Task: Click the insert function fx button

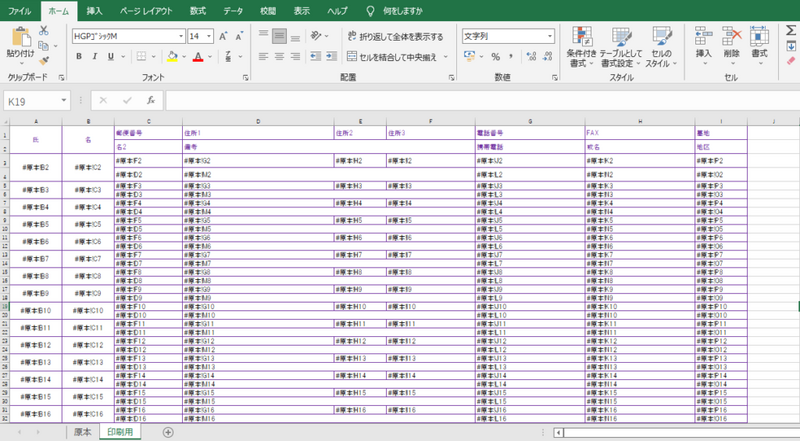Action: [x=151, y=101]
